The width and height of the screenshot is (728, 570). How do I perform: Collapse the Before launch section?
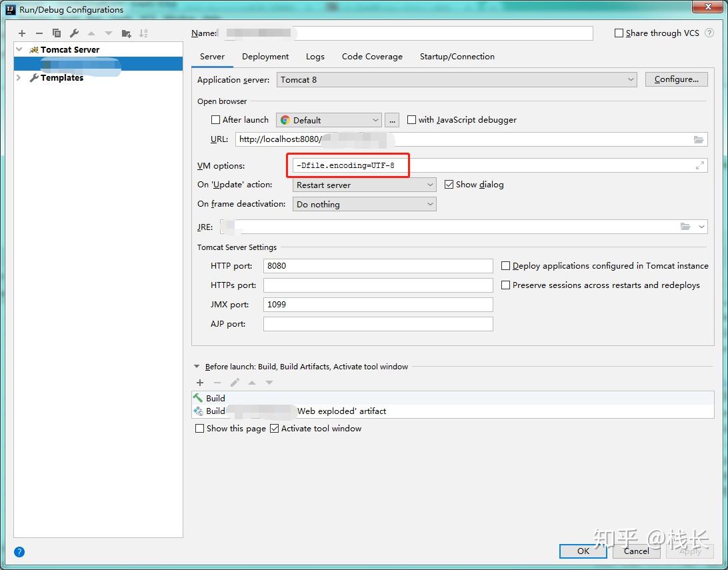click(197, 367)
